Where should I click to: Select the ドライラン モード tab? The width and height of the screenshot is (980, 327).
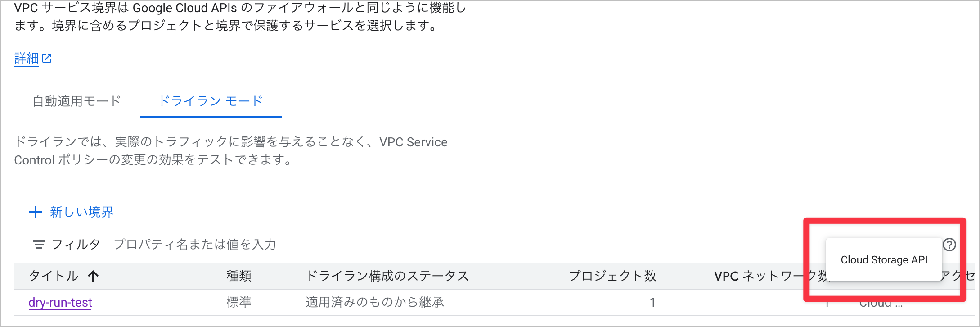[211, 101]
